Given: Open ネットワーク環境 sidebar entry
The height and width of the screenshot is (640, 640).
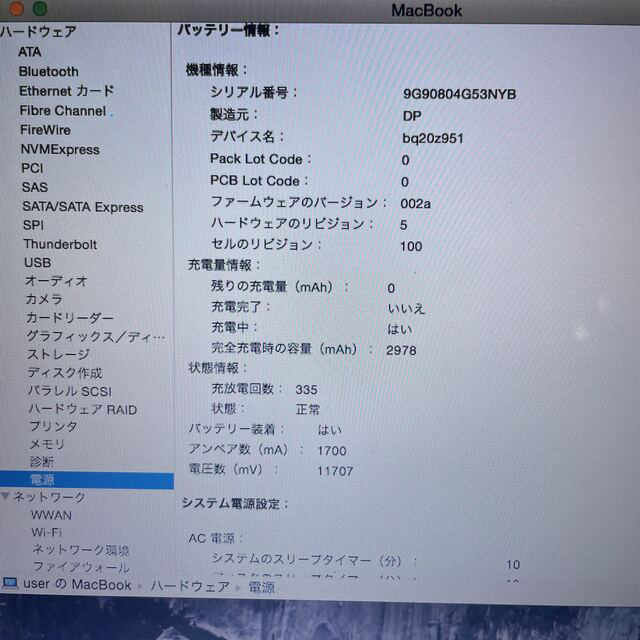Looking at the screenshot, I should tap(81, 550).
